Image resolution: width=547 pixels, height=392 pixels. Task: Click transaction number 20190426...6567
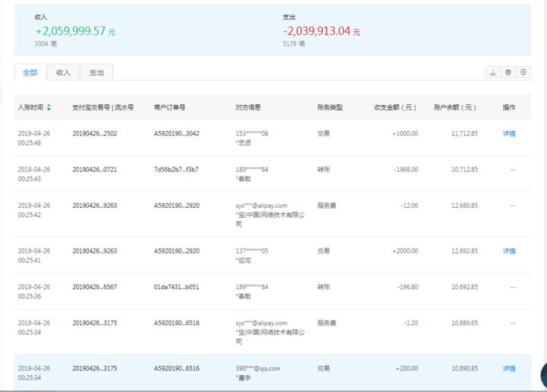click(x=94, y=287)
